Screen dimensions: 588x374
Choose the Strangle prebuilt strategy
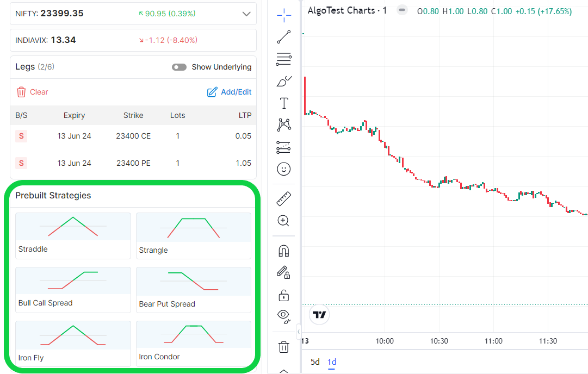(x=194, y=236)
